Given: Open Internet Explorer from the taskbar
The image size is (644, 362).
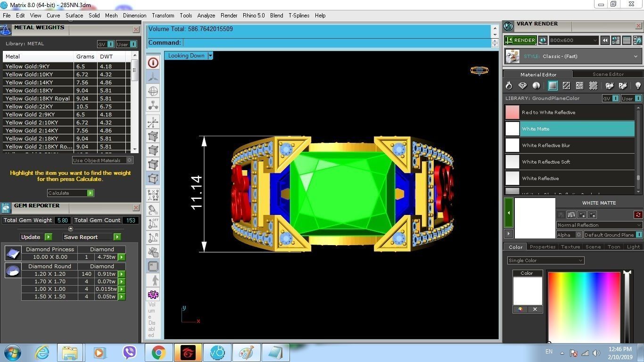Looking at the screenshot, I should point(41,353).
